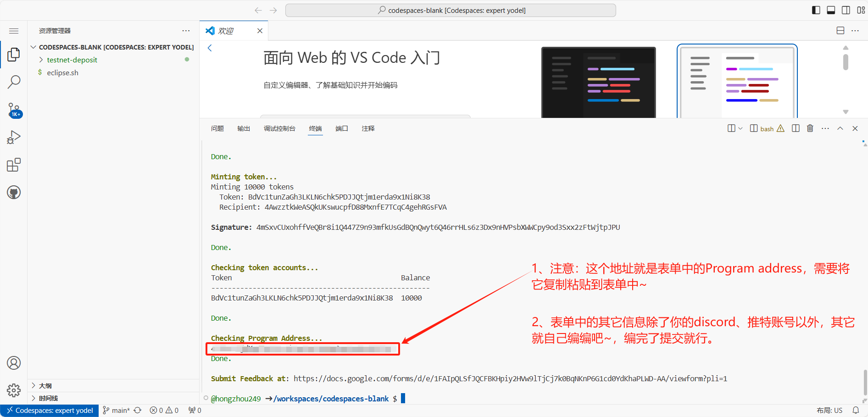Open the hamburger application menu

click(x=14, y=31)
